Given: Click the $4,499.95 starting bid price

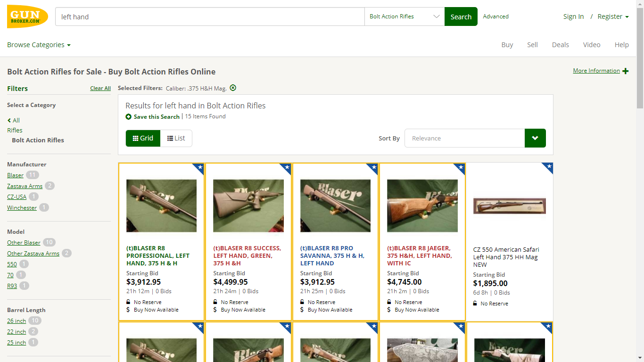Looking at the screenshot, I should (x=231, y=282).
